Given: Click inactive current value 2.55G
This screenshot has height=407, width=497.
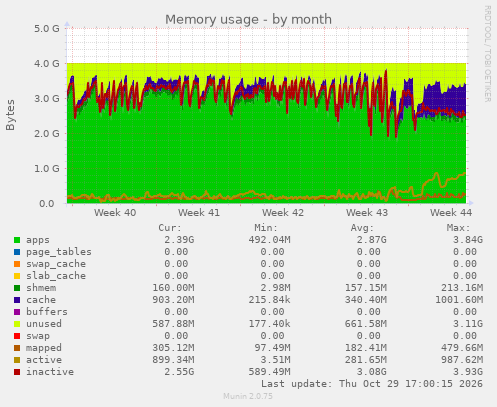Looking at the screenshot, I should tap(179, 372).
